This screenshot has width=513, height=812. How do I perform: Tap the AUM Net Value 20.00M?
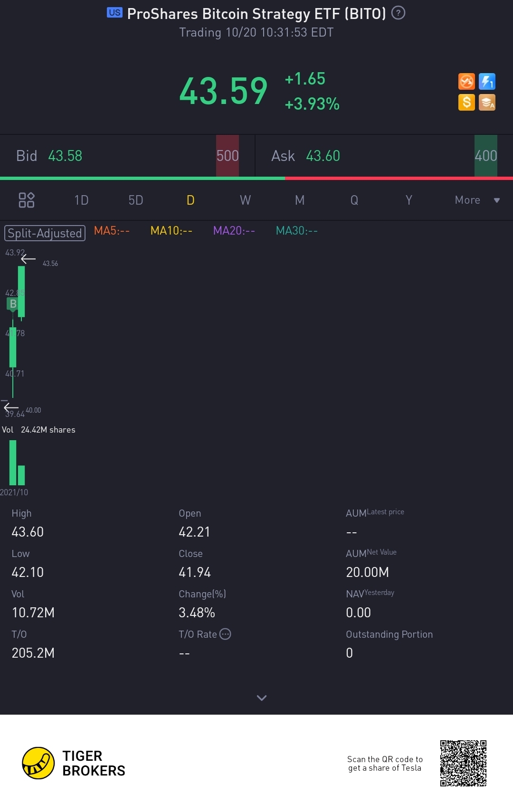click(x=367, y=572)
